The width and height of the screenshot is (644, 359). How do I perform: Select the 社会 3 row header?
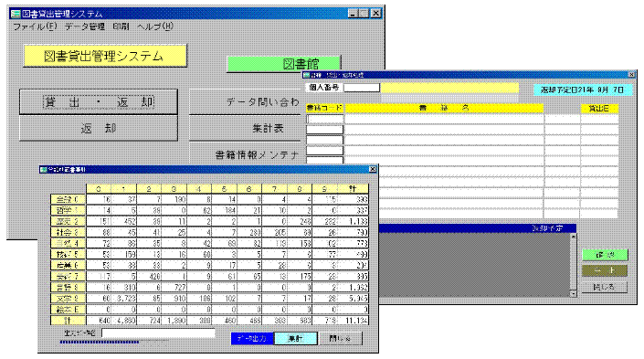pos(69,233)
